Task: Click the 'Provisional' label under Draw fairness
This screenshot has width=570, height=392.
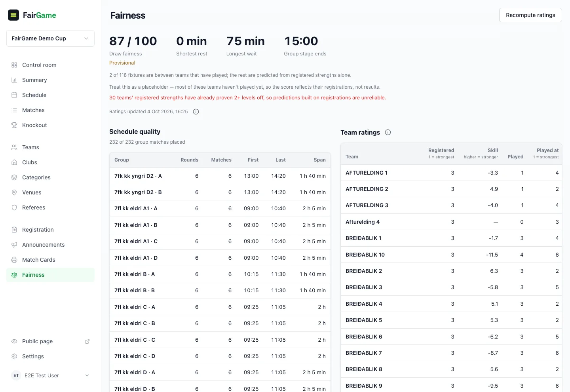Action: pos(122,63)
